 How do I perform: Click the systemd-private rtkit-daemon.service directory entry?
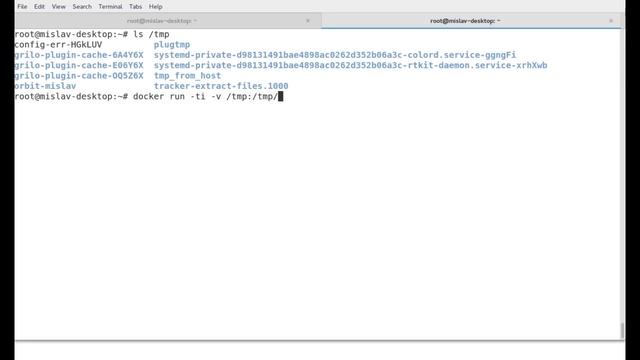[351, 65]
